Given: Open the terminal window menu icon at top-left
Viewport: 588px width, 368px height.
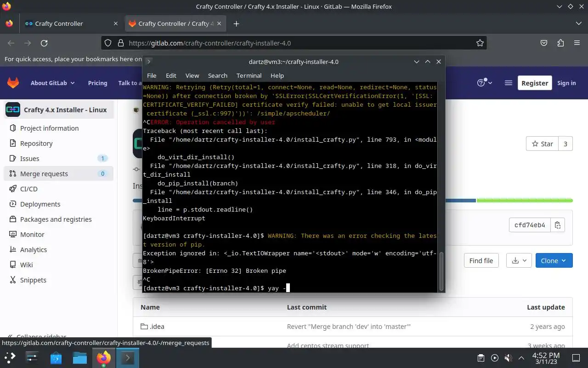Looking at the screenshot, I should click(149, 62).
